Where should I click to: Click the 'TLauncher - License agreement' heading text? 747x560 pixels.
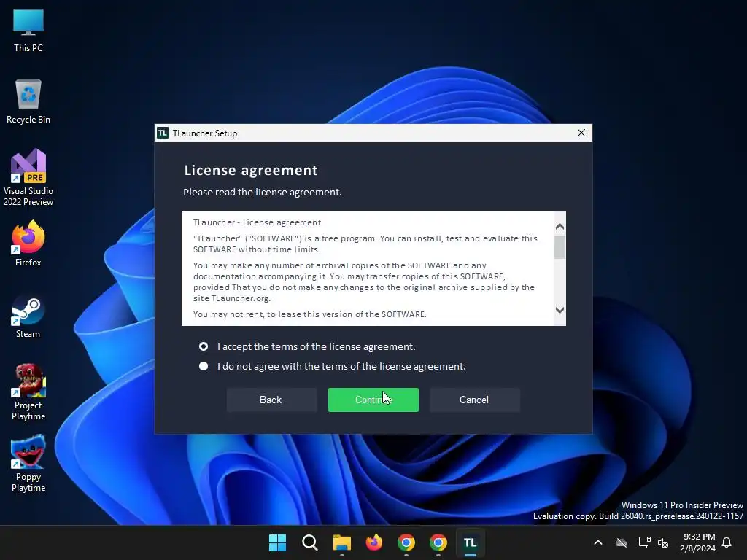coord(258,222)
